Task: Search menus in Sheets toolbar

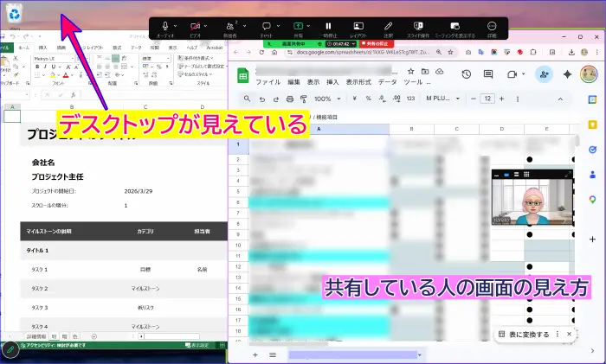Action: (248, 99)
